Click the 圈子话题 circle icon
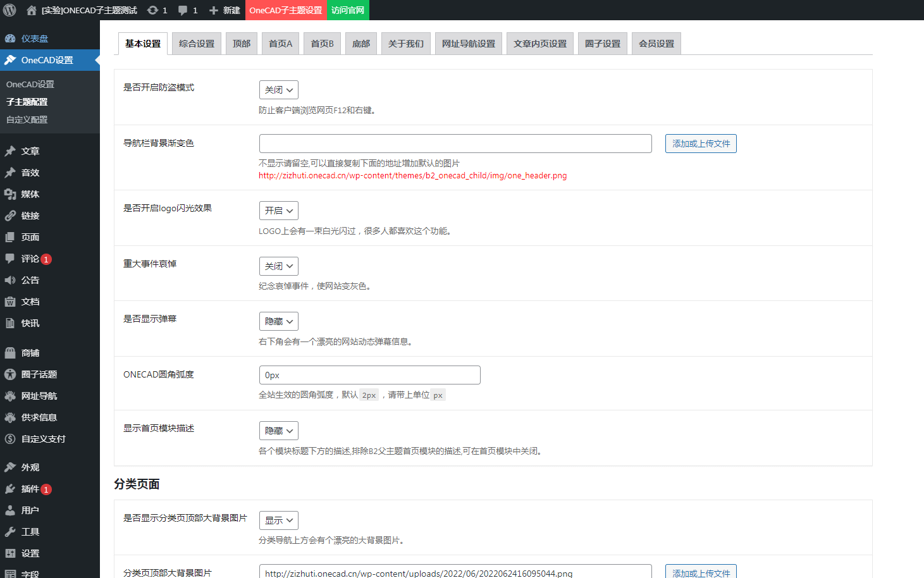 click(10, 374)
